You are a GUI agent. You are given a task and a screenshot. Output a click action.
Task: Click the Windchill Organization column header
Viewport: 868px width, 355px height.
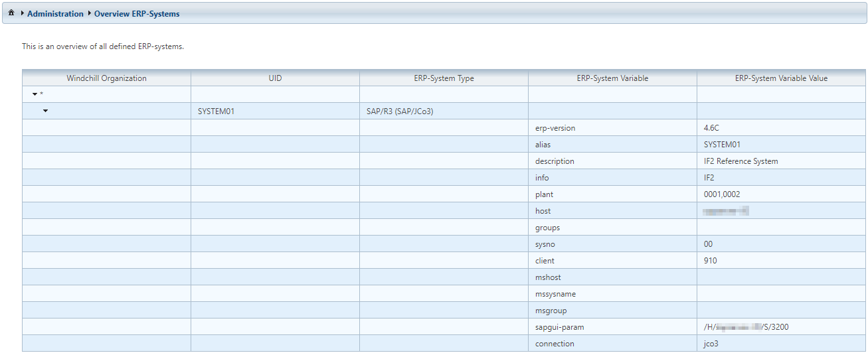tap(106, 78)
